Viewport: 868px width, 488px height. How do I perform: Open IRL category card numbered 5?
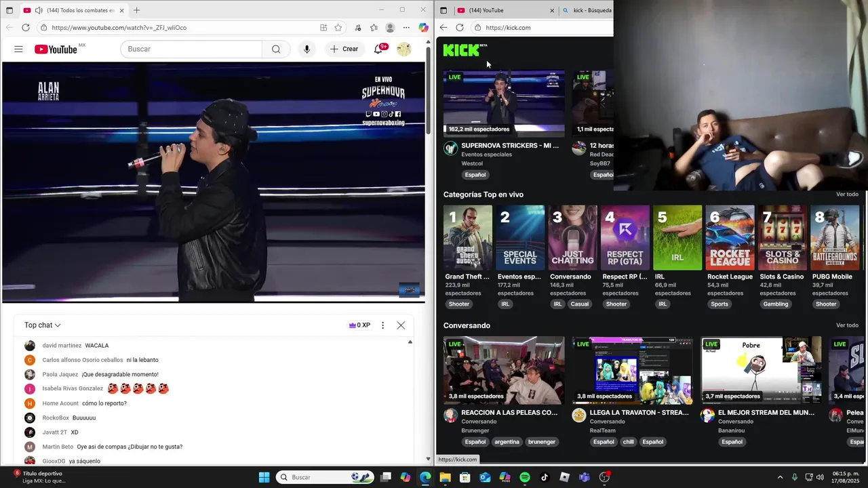click(x=677, y=238)
